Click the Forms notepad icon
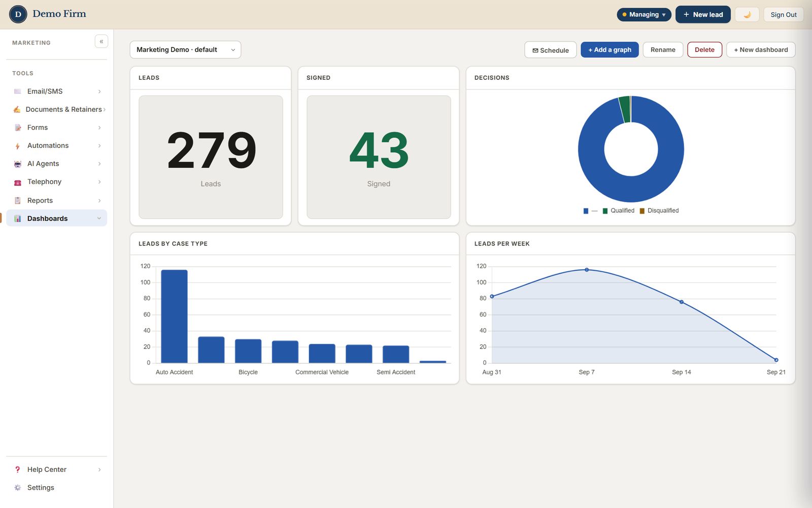 click(18, 128)
